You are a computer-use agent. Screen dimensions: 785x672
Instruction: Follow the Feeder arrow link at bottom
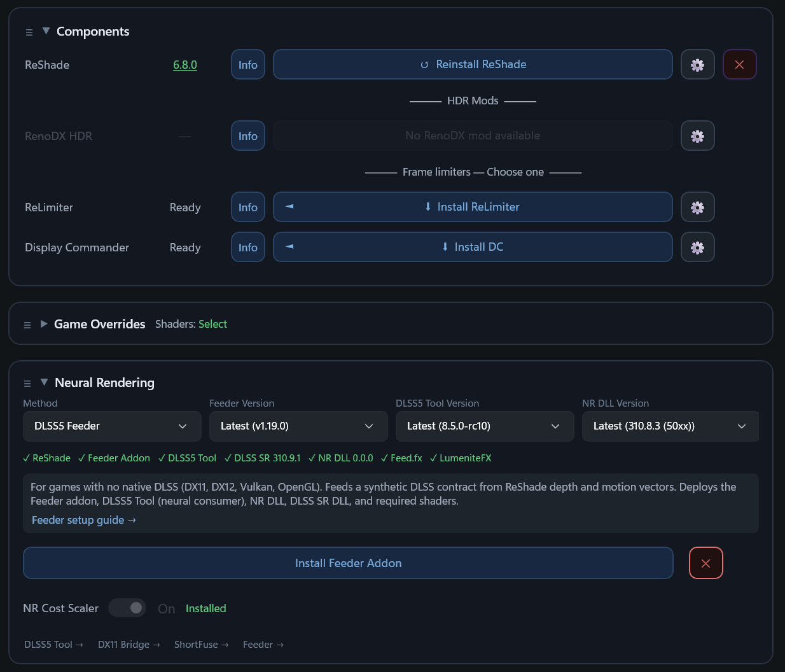263,645
